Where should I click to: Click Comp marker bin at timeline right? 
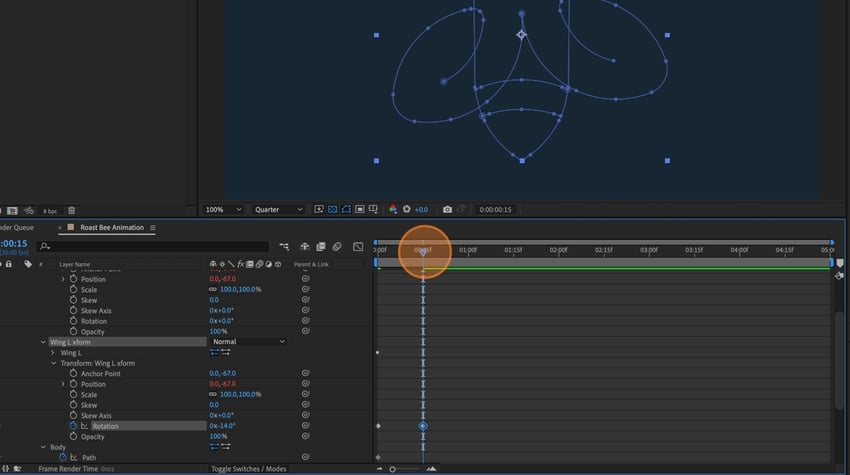(840, 263)
